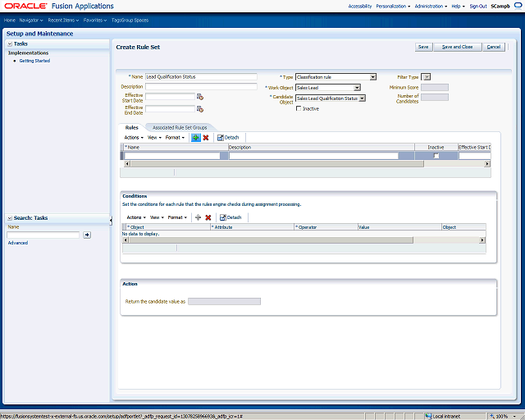Image resolution: width=525 pixels, height=420 pixels.
Task: Detach the Rules table
Action: (228, 137)
